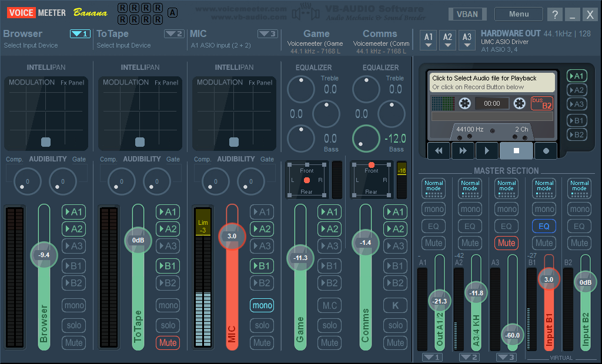Click the bus B2 recorder source indicator
This screenshot has width=602, height=364.
tap(541, 103)
